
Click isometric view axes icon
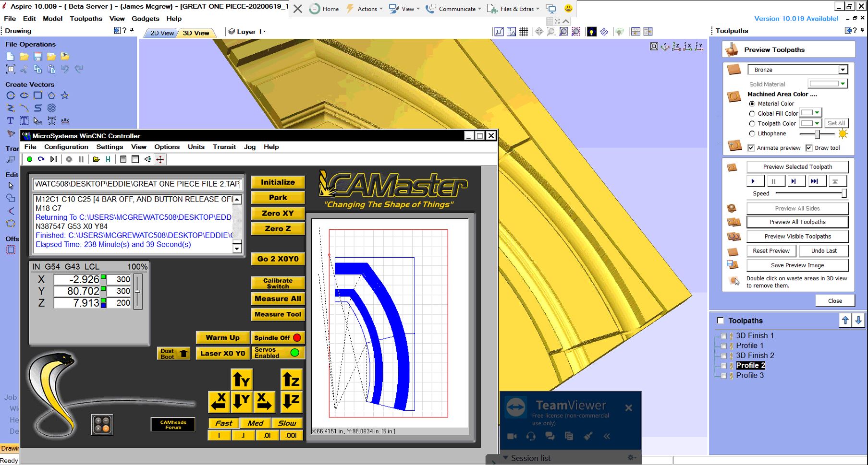(665, 47)
